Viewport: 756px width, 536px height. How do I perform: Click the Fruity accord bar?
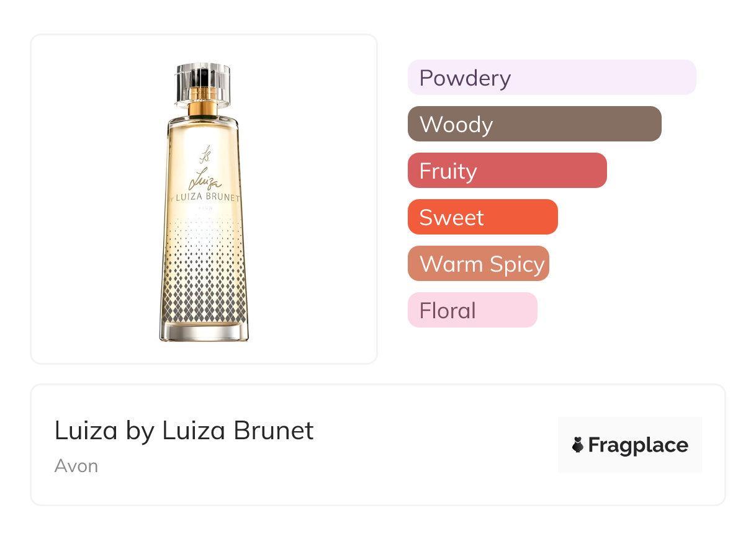click(x=506, y=171)
